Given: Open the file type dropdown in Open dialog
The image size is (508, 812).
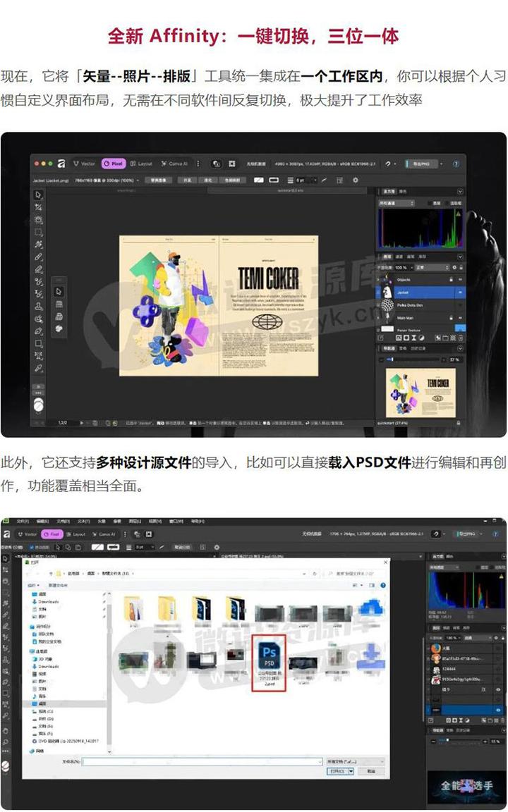Looking at the screenshot, I should [x=355, y=761].
